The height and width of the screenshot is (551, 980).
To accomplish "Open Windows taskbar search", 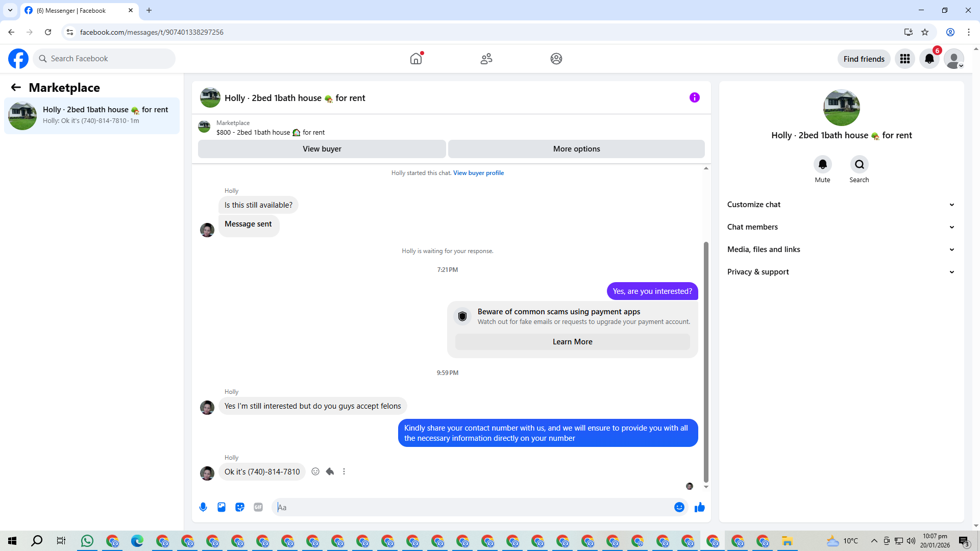I will 37,541.
